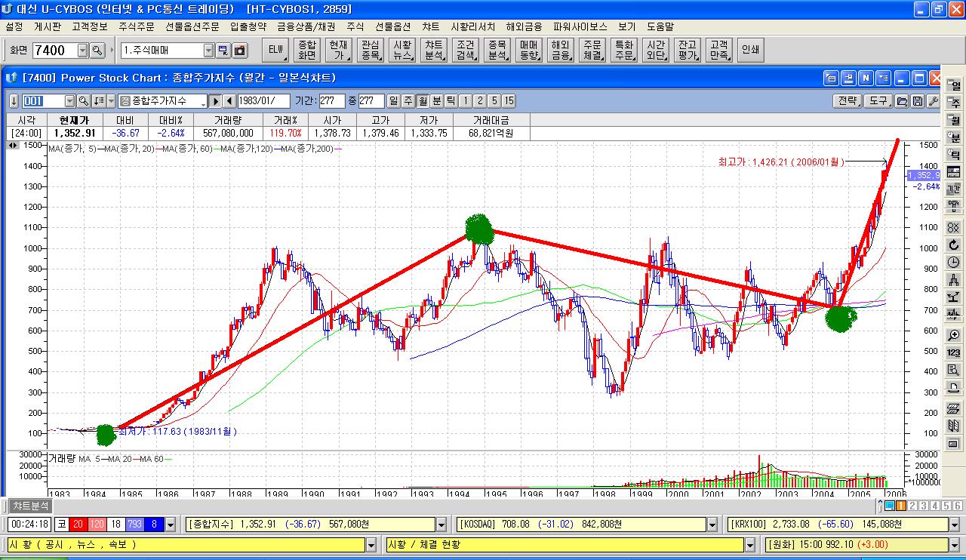
Task: Click the camera screenshot icon in toolbar
Action: (240, 51)
